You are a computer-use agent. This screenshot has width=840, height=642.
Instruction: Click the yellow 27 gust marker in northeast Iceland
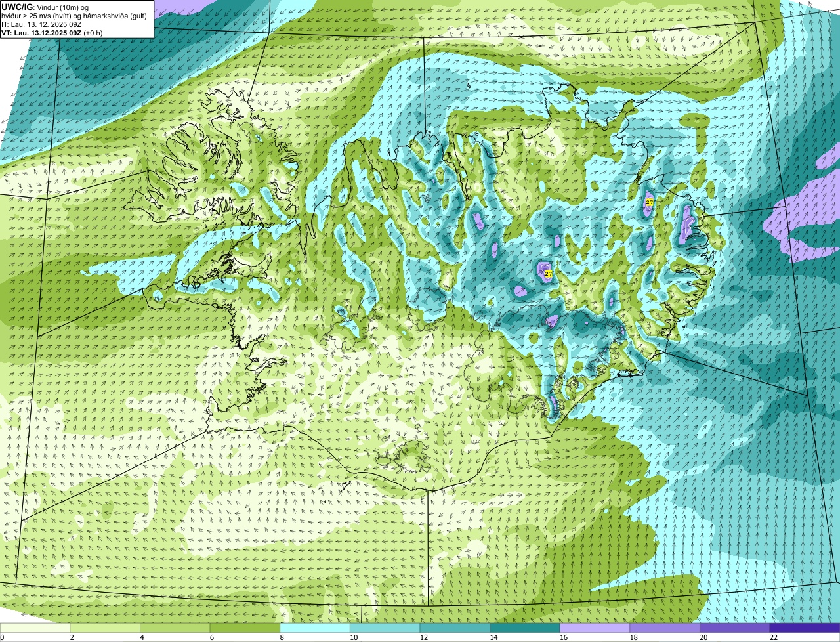[649, 202]
